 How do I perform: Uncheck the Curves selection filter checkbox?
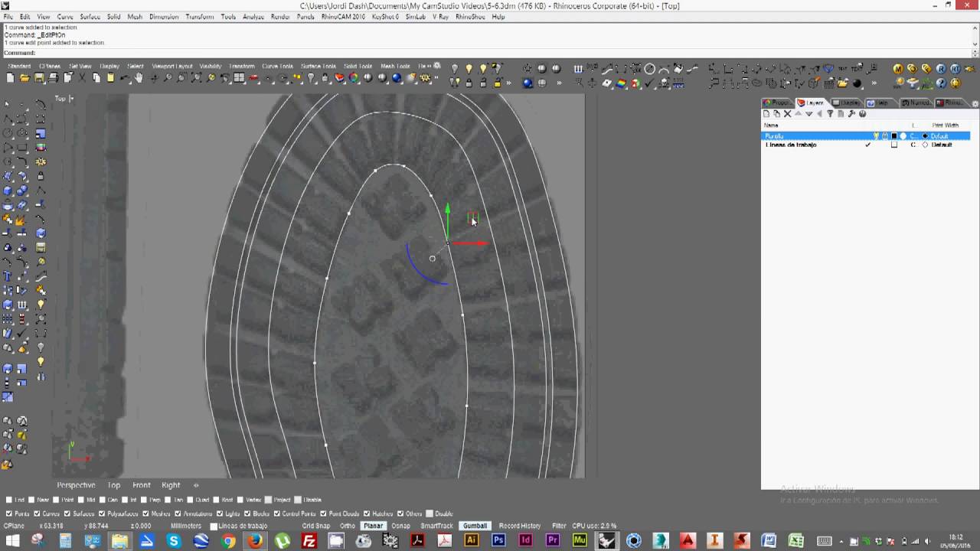click(x=38, y=514)
